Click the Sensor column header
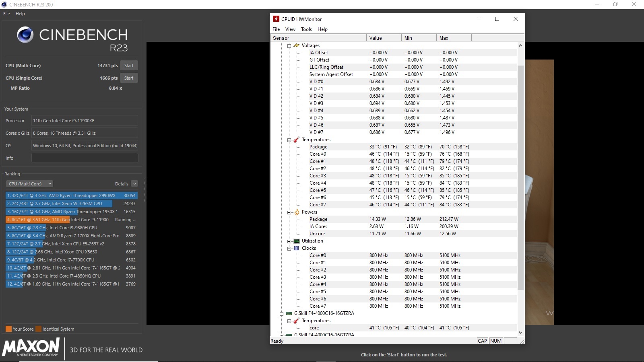 318,38
